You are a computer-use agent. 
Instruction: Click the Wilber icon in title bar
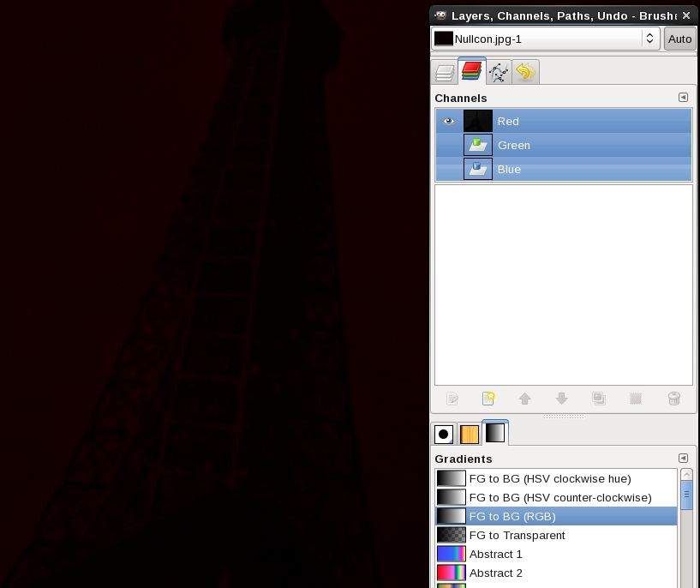click(x=440, y=15)
